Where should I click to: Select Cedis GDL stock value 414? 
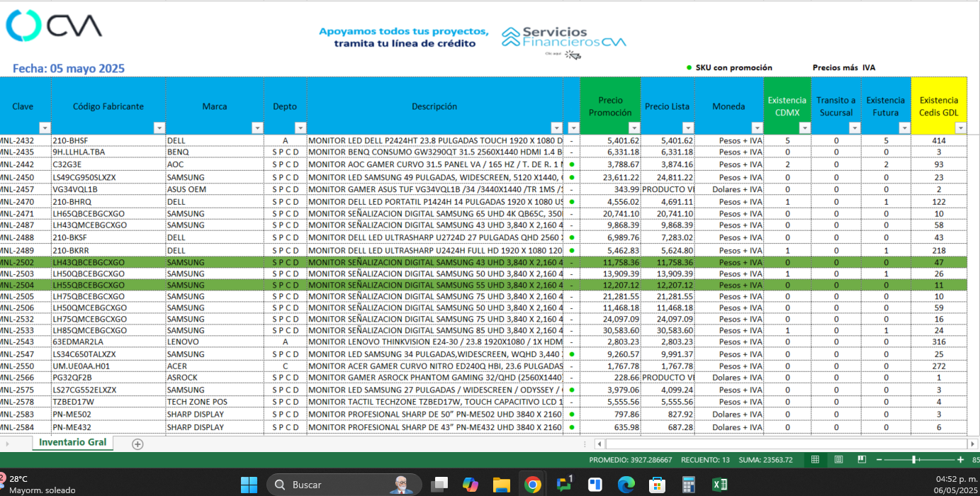pyautogui.click(x=939, y=140)
